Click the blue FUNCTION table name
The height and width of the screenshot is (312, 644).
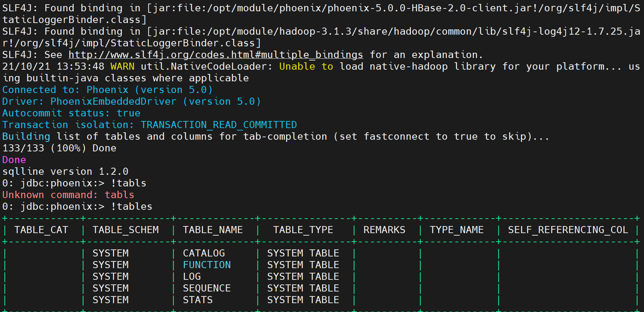point(207,265)
